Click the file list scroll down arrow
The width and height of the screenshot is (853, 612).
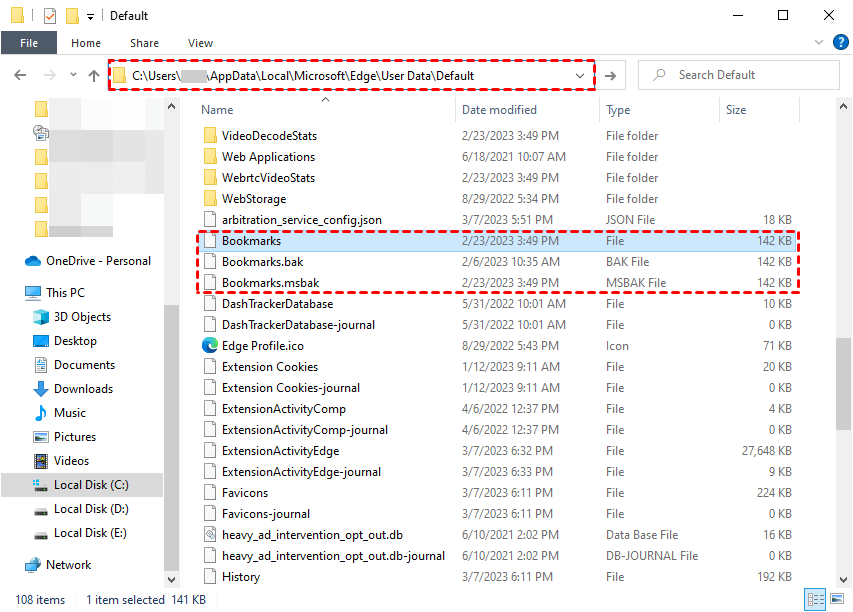[843, 579]
